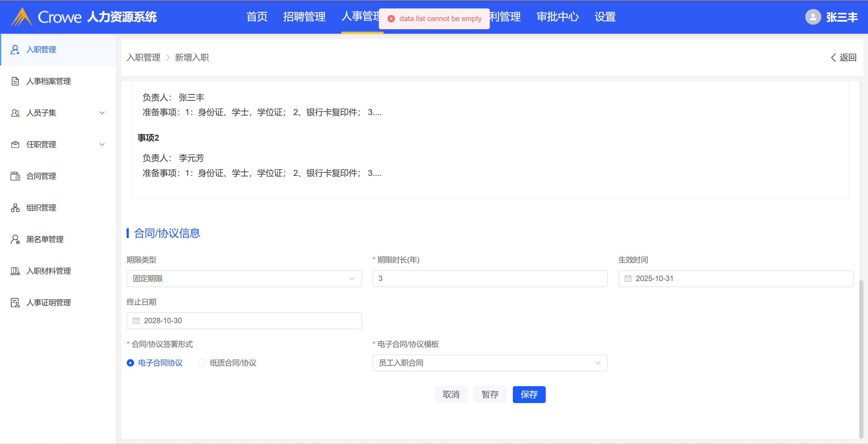Click the 入职管理 sidebar person icon

click(15, 49)
